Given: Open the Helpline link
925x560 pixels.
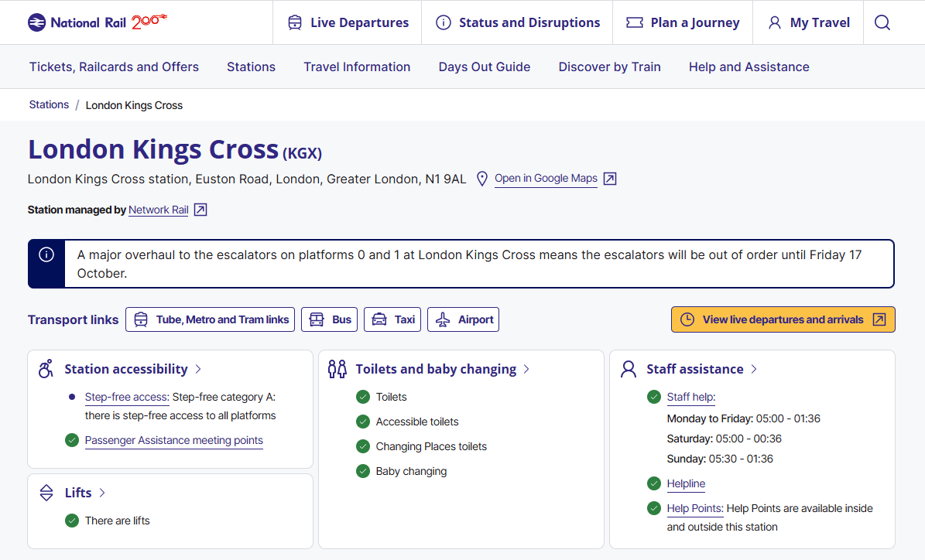Looking at the screenshot, I should [x=686, y=483].
